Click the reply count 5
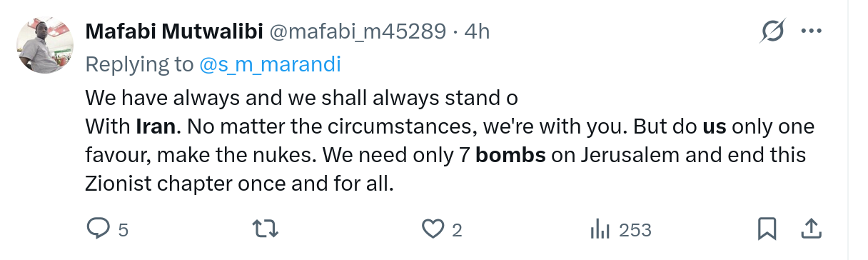This screenshot has width=868, height=260. [x=123, y=230]
